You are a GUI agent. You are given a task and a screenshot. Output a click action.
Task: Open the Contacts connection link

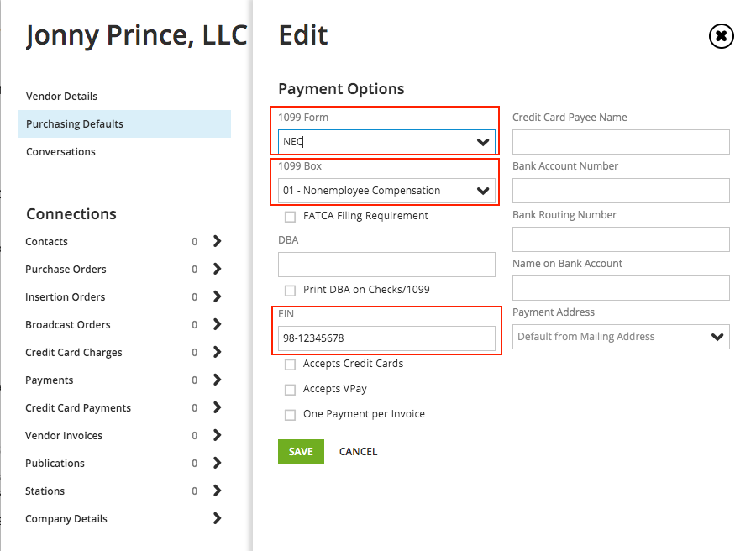(x=47, y=242)
